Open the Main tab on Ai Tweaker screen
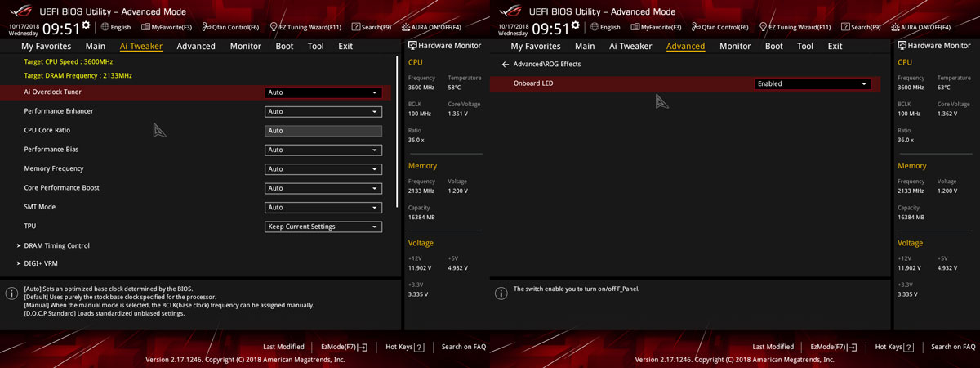The width and height of the screenshot is (980, 368). 96,46
